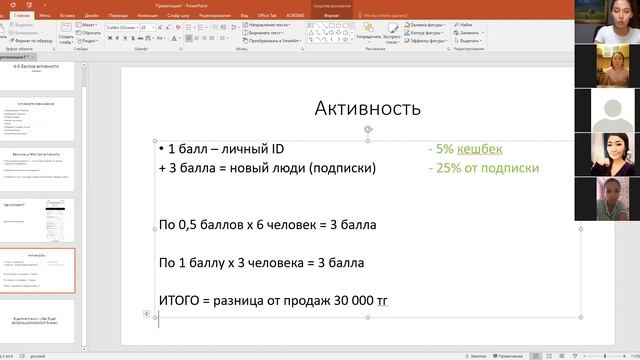
Task: Click the start presentation icon in title bar
Action: [x=29, y=5]
